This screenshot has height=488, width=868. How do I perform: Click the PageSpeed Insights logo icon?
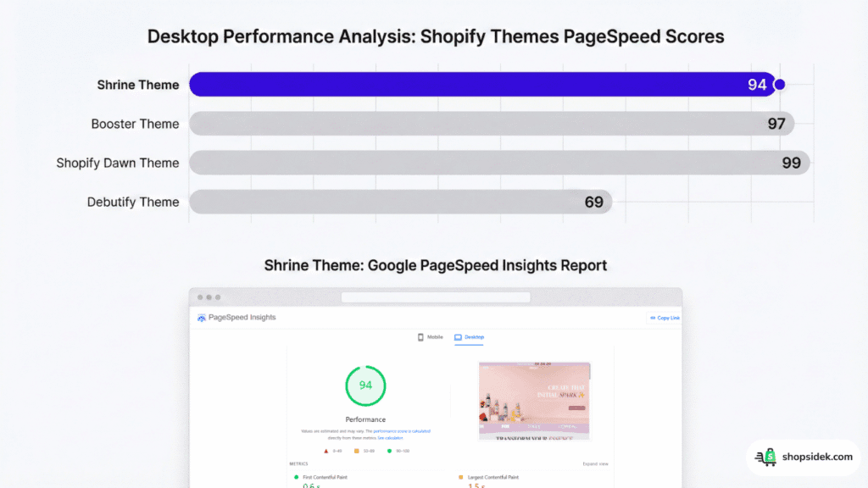tap(202, 317)
